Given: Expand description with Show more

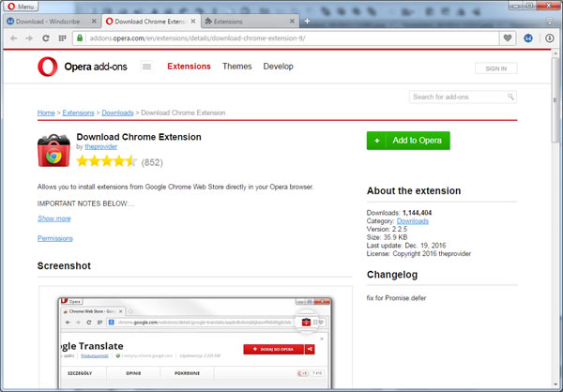Looking at the screenshot, I should point(54,219).
